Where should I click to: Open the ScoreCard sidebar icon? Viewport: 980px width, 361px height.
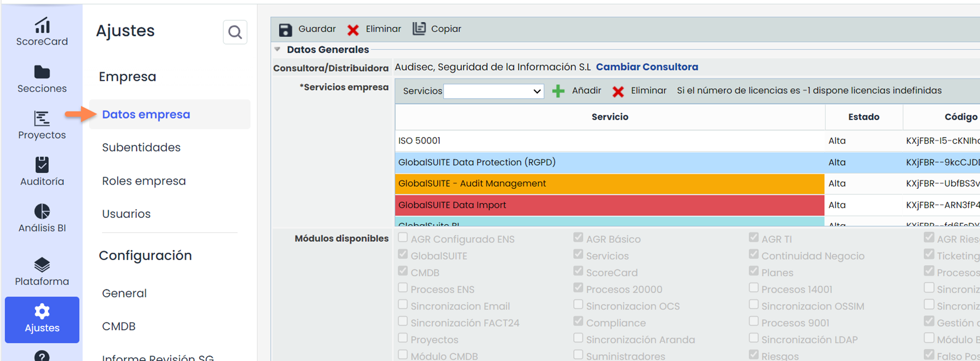point(42,25)
